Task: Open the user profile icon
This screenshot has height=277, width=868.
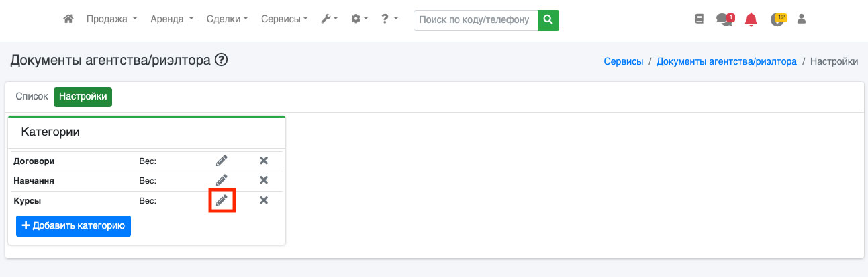Action: pyautogui.click(x=801, y=19)
